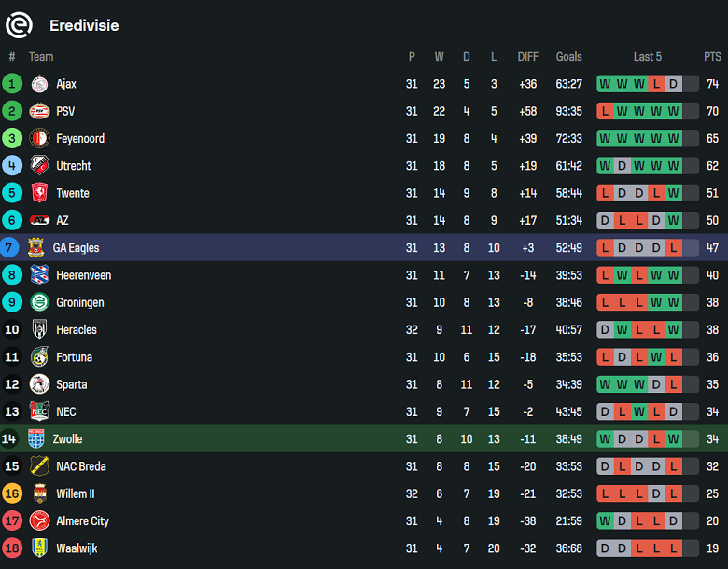The width and height of the screenshot is (728, 569).
Task: Click the Twente club crest
Action: point(39,193)
